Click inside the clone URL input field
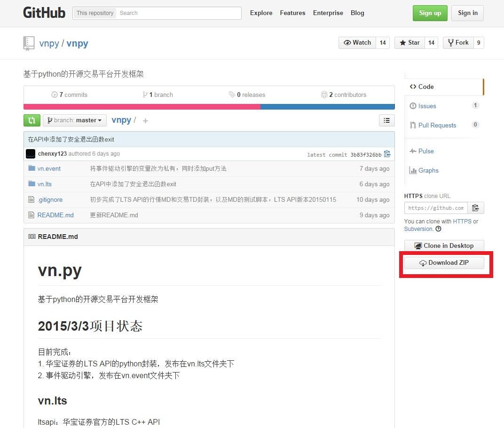The image size is (504, 428). [435, 207]
